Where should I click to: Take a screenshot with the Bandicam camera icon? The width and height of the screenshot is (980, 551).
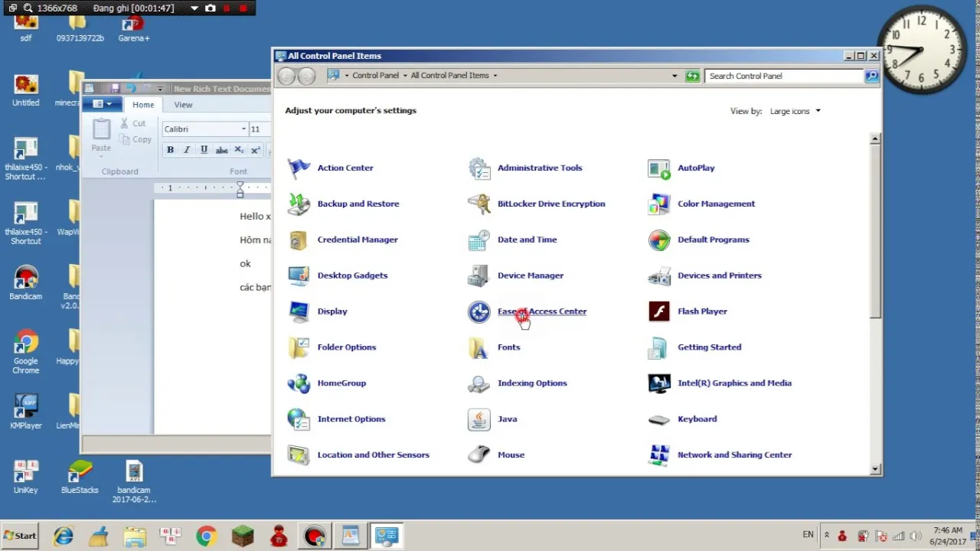(x=211, y=8)
